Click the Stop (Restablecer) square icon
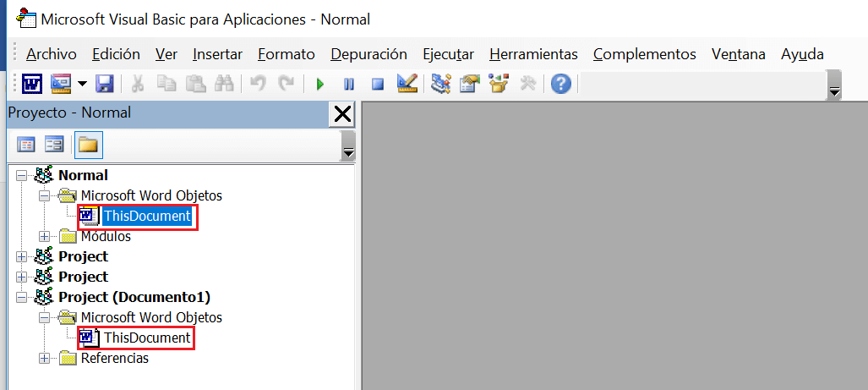The image size is (868, 390). click(x=378, y=84)
